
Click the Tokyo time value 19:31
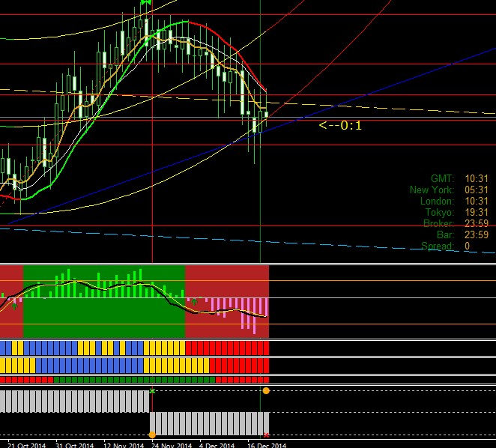pyautogui.click(x=477, y=212)
